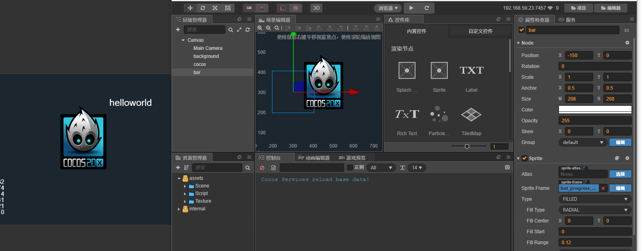Reset scene editor zoom

(277, 28)
